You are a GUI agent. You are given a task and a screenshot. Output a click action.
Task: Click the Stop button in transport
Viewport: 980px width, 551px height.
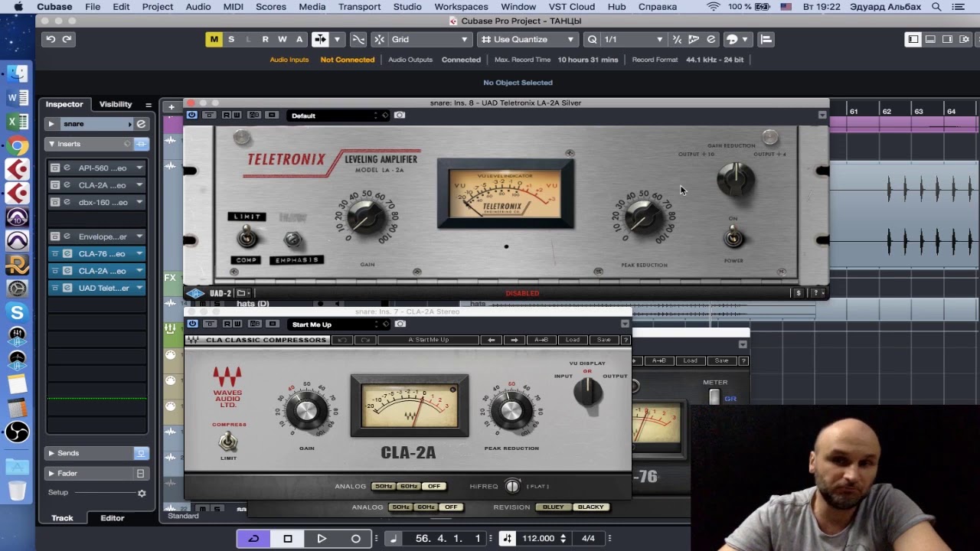[288, 539]
